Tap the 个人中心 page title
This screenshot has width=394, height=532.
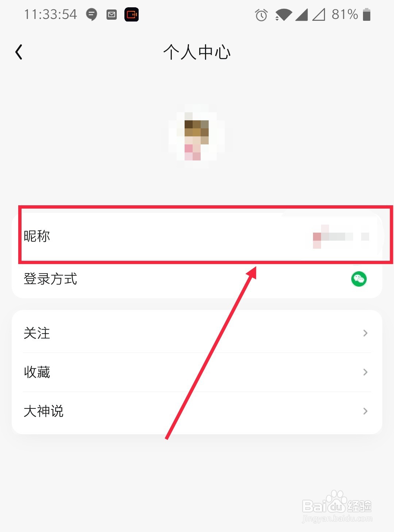pos(197,52)
